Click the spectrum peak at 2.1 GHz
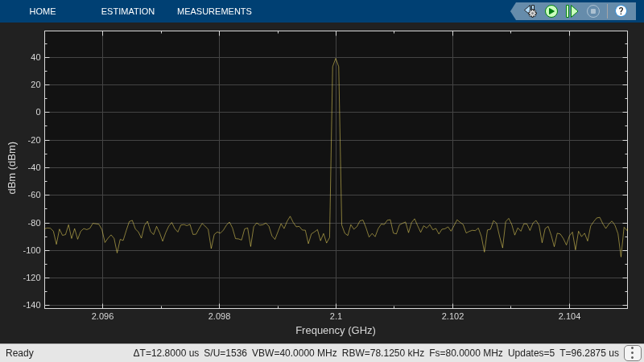 (x=336, y=59)
